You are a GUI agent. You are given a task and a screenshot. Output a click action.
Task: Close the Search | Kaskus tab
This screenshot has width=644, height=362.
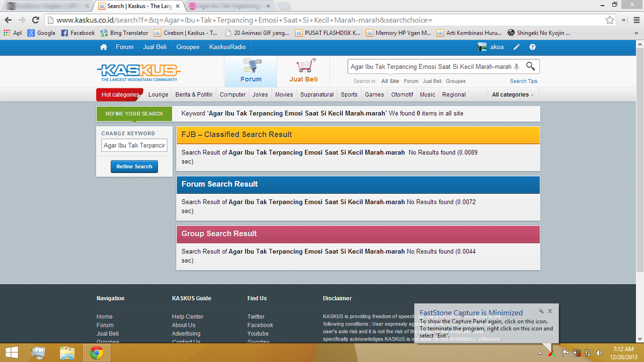[x=178, y=6]
